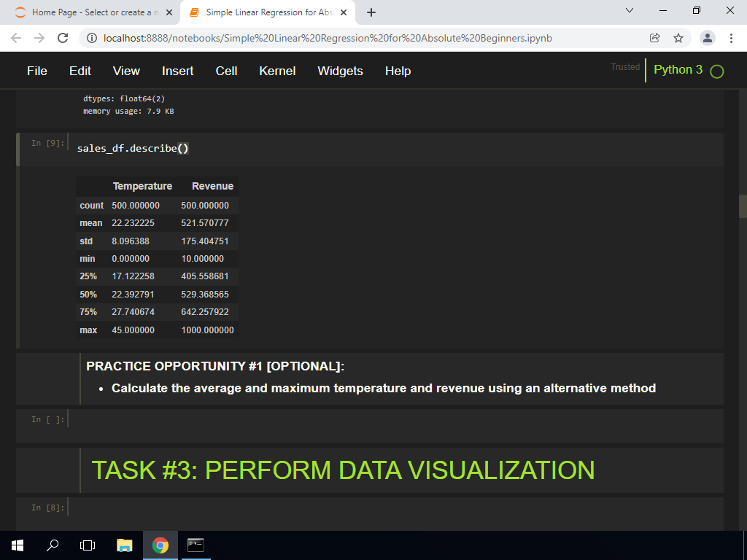Open the command prompt taskbar icon
747x560 pixels.
click(x=196, y=545)
